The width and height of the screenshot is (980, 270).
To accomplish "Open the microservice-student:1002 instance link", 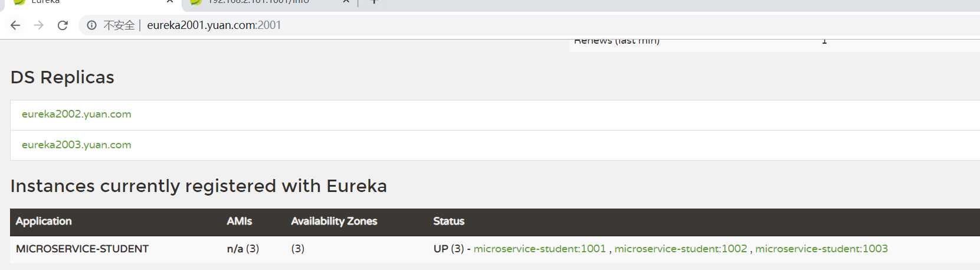I will point(681,249).
